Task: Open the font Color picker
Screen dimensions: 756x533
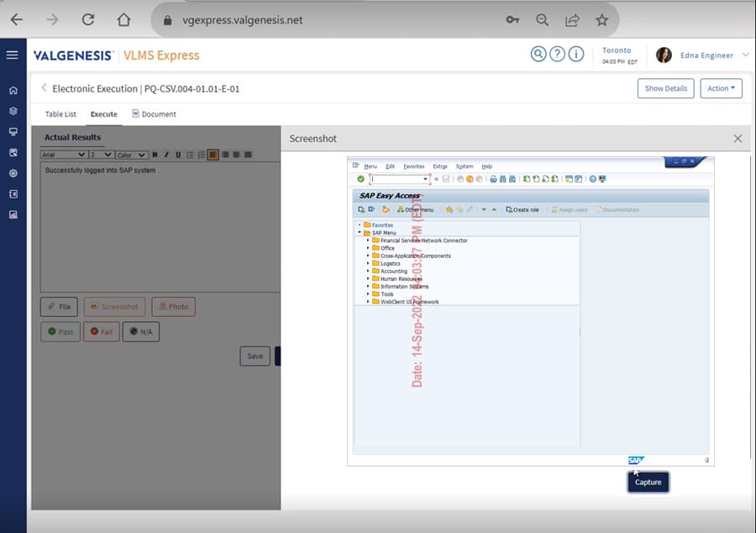Action: click(129, 155)
